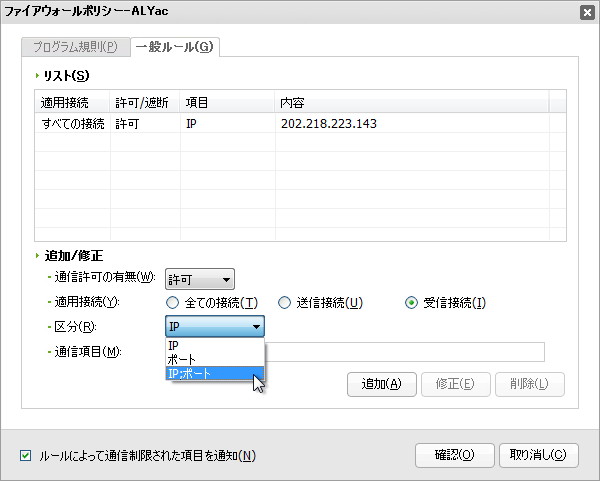Click the 追加(A) button

pos(382,384)
